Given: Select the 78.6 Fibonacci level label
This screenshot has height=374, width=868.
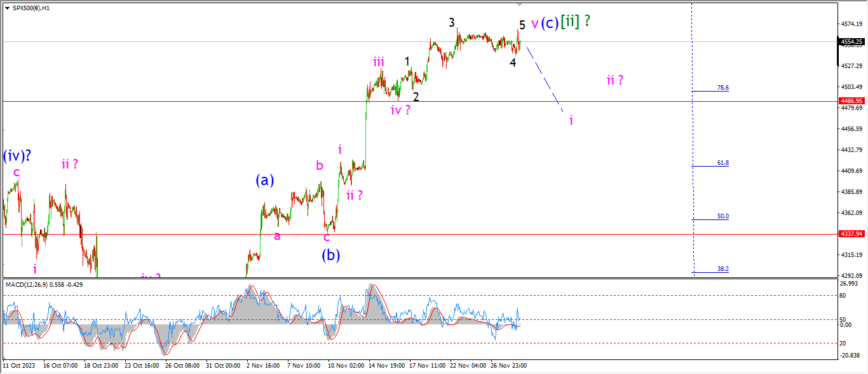Looking at the screenshot, I should pos(722,88).
